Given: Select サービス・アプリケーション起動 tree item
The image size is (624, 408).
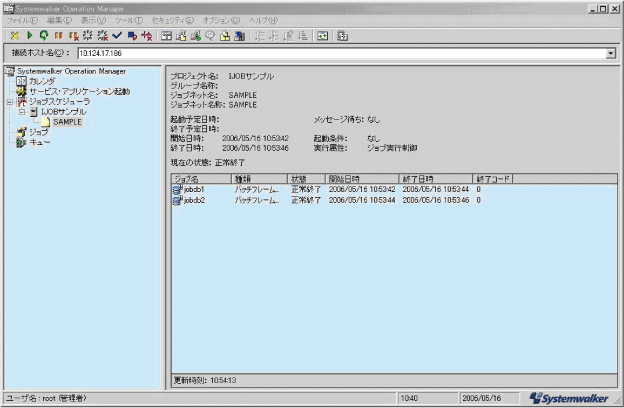Looking at the screenshot, I should coord(80,92).
